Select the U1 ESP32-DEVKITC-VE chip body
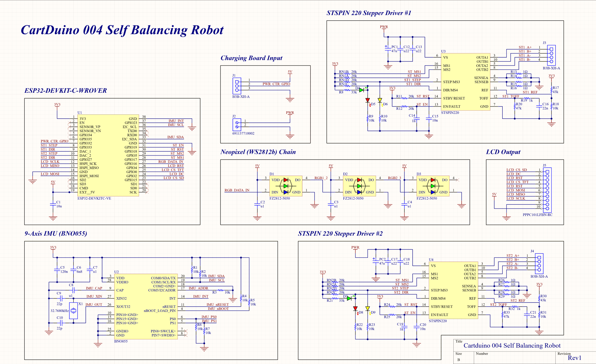The image size is (596, 364). (108, 155)
